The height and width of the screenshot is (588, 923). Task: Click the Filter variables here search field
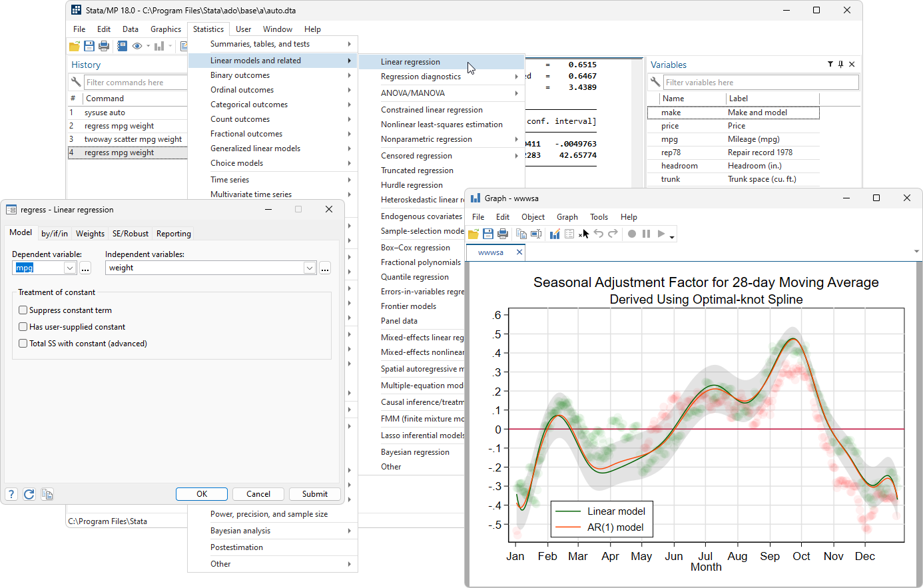[x=761, y=83]
